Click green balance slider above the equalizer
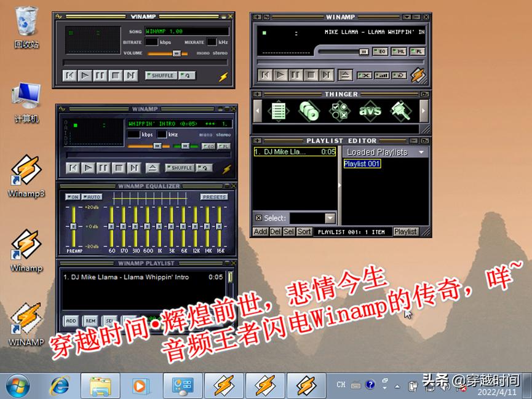 [x=185, y=146]
